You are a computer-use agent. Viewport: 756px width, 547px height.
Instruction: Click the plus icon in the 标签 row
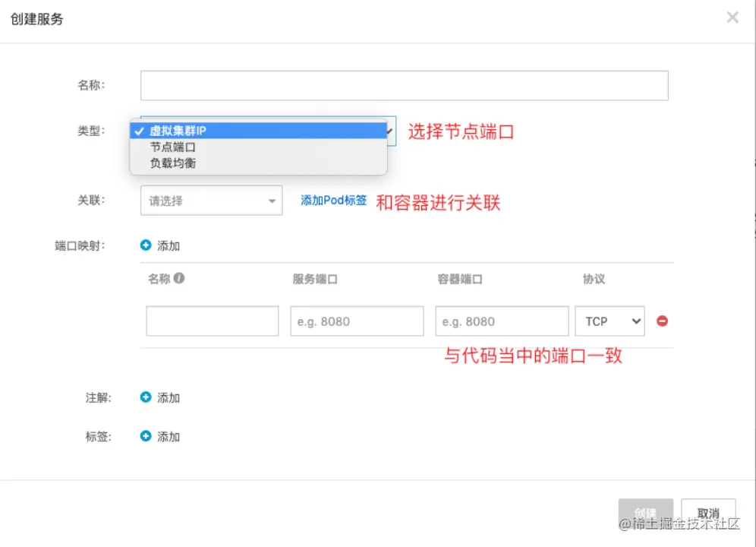(x=146, y=437)
